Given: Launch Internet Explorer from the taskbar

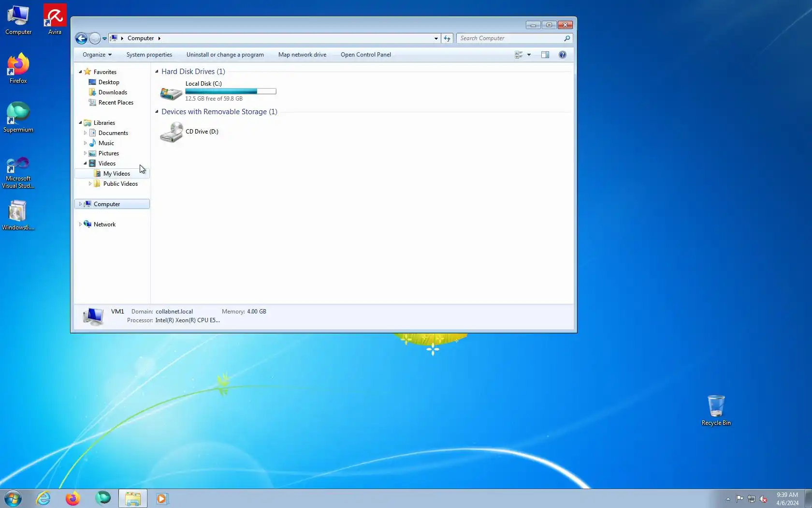Looking at the screenshot, I should [43, 498].
